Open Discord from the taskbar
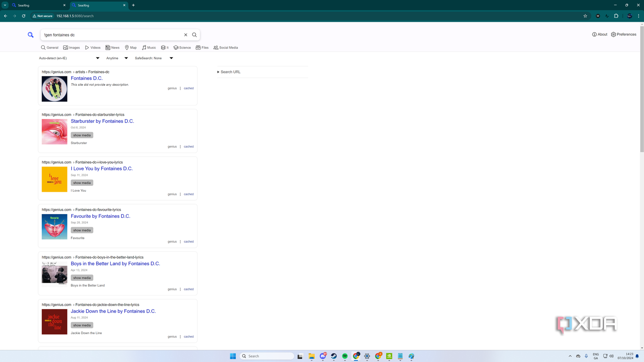This screenshot has height=362, width=644. (323, 356)
